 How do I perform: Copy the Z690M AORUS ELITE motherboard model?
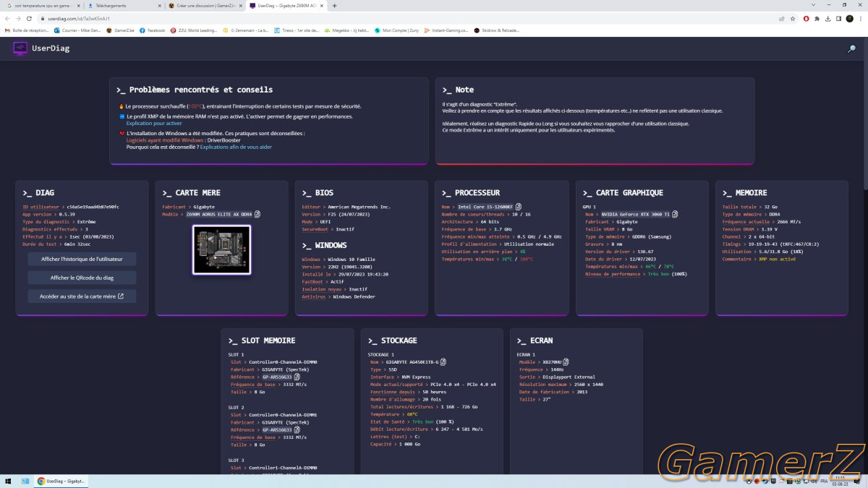258,214
